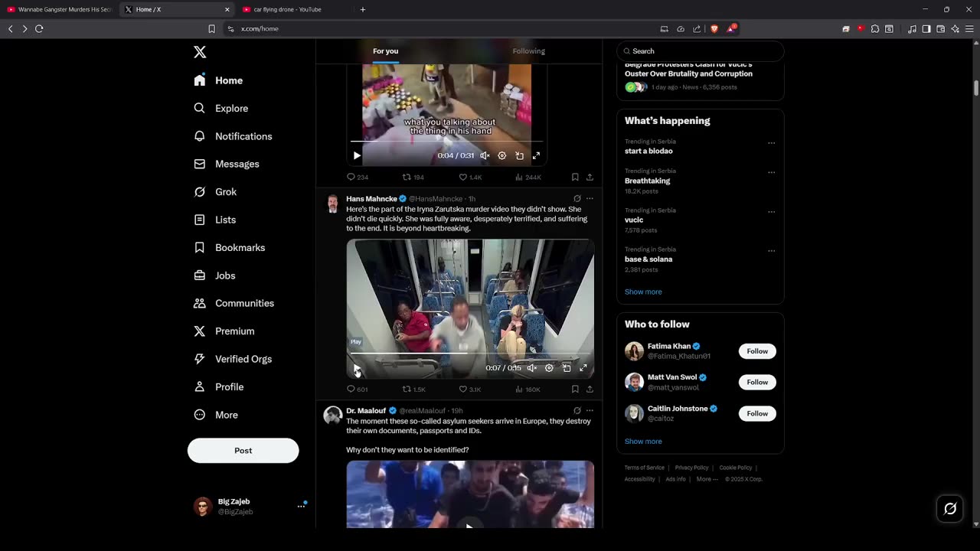Open options for Breathtaking trend

click(771, 172)
